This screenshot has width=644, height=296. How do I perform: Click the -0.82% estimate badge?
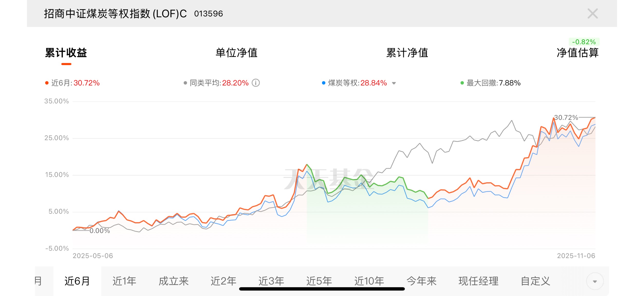tap(584, 42)
